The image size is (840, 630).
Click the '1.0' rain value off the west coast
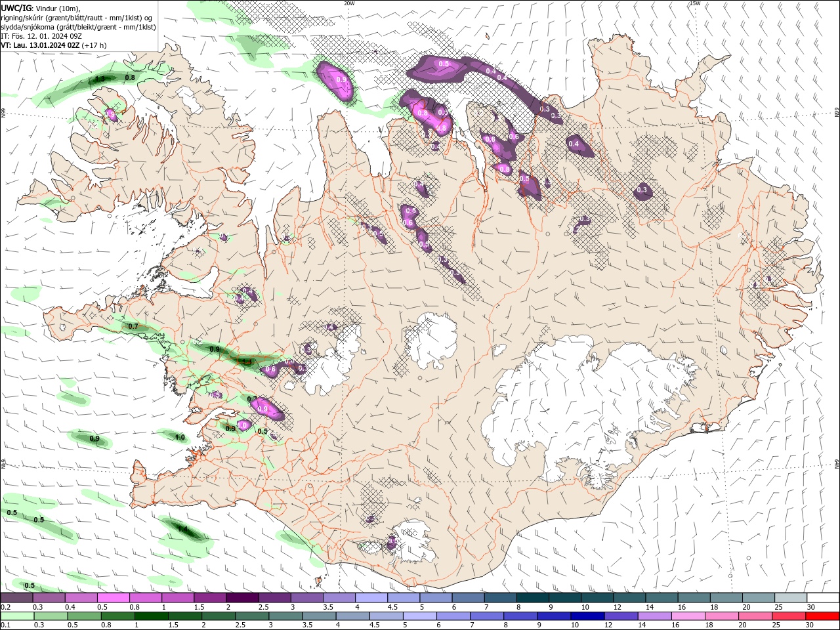coord(180,438)
